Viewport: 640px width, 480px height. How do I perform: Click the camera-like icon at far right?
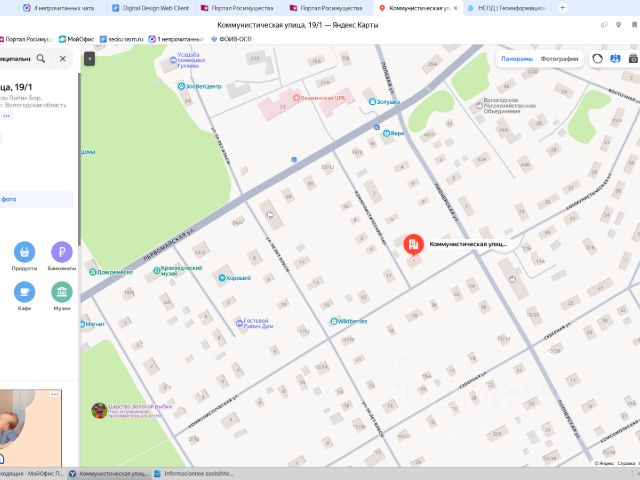pos(633,58)
